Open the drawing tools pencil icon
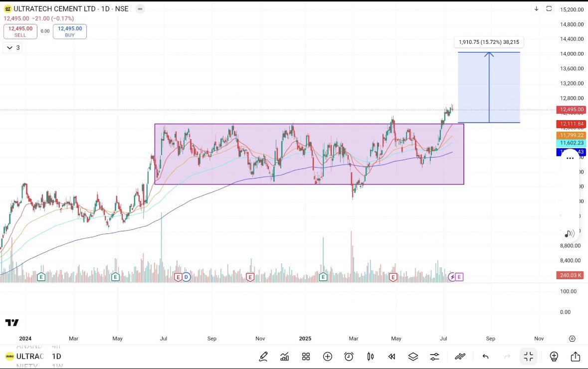 click(263, 356)
